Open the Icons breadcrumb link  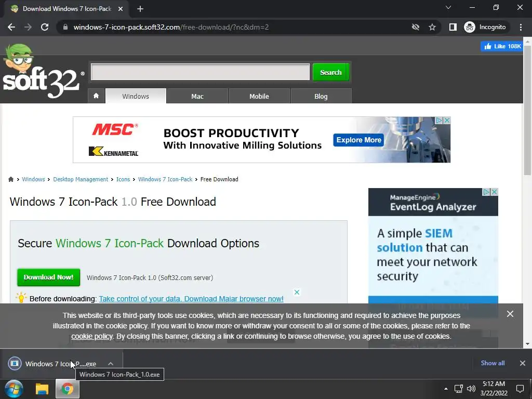tap(123, 179)
